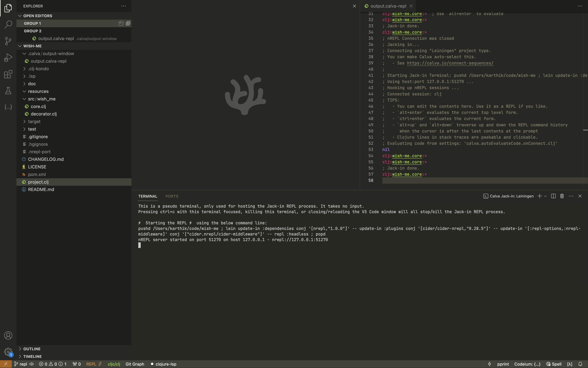Open the Testing flask view
The image size is (588, 368).
click(x=8, y=91)
